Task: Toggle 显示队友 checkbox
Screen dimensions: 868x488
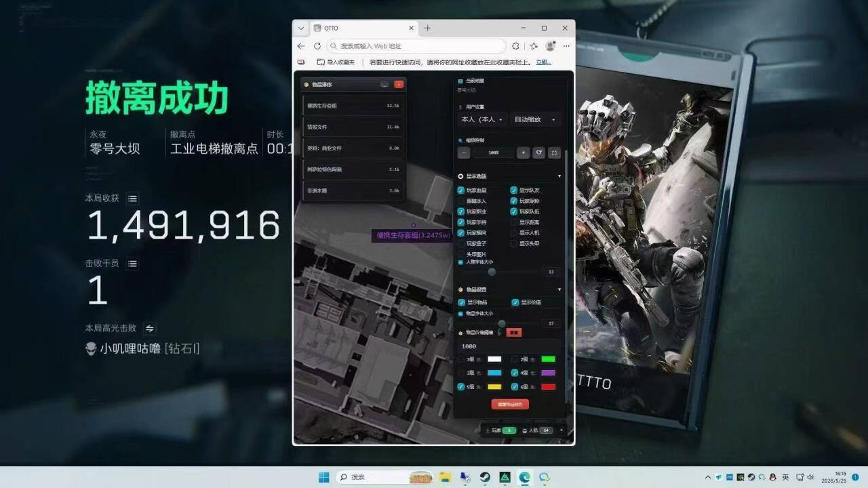Action: click(514, 190)
